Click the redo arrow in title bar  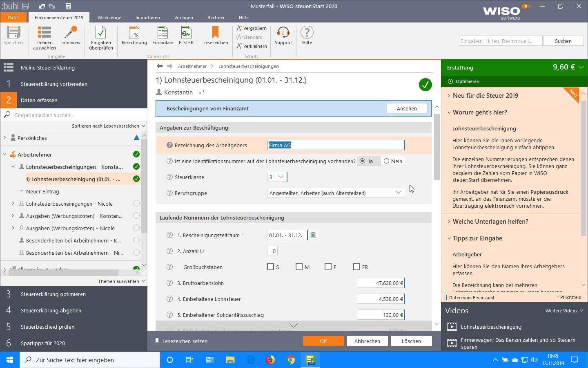tap(52, 6)
